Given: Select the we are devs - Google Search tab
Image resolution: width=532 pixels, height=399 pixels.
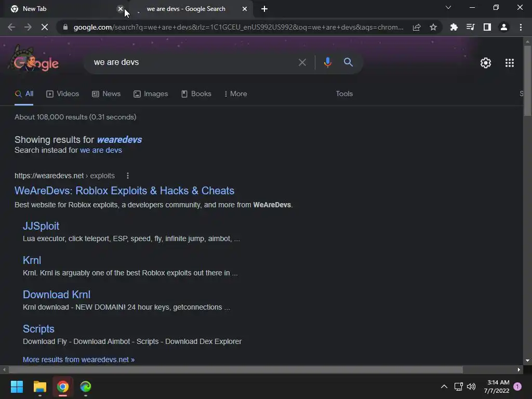Looking at the screenshot, I should (191, 9).
